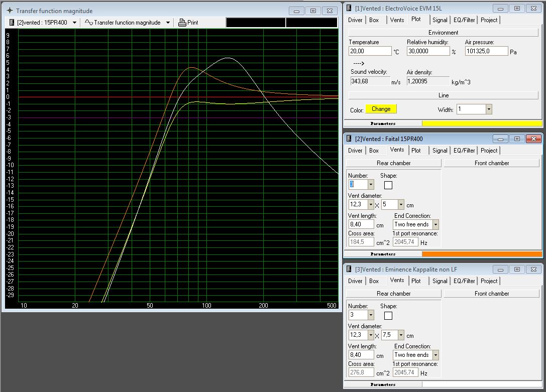Click the Print printer icon in graph toolbar
Image resolution: width=546 pixels, height=392 pixels.
pos(182,23)
